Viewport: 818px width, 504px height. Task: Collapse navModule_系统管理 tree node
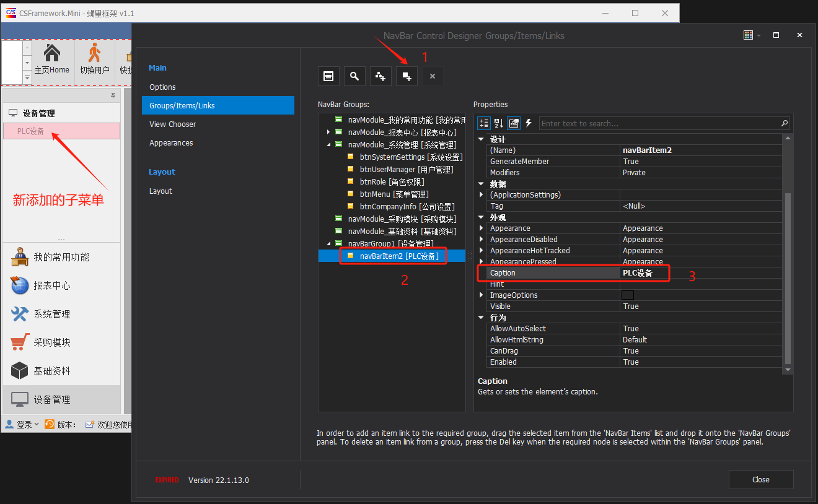328,145
